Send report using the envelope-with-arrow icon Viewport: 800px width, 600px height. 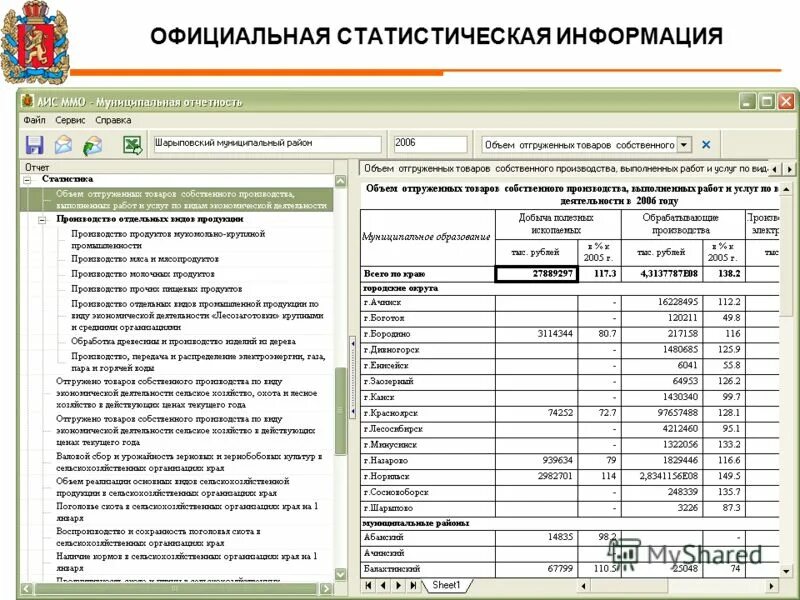point(91,145)
